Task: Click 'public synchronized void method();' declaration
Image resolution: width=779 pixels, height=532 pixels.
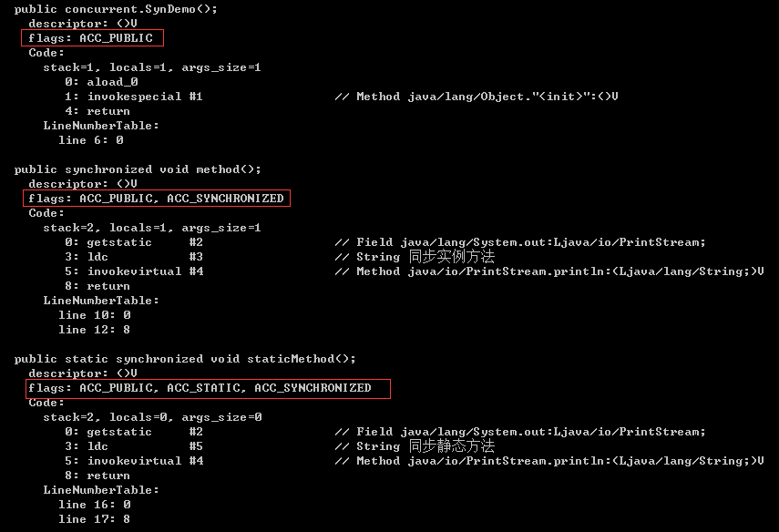Action: [138, 169]
